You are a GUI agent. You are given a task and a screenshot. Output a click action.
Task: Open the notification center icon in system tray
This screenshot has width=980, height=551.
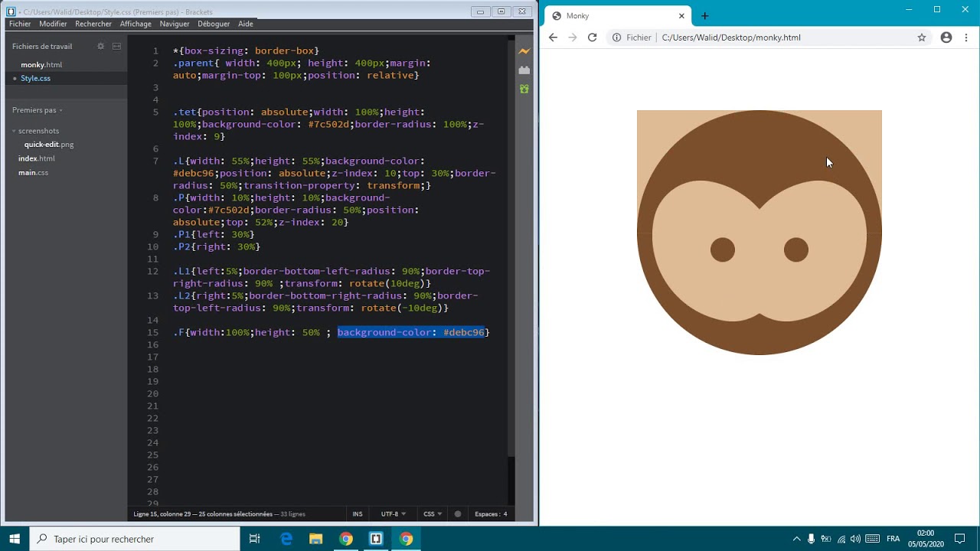tap(959, 539)
